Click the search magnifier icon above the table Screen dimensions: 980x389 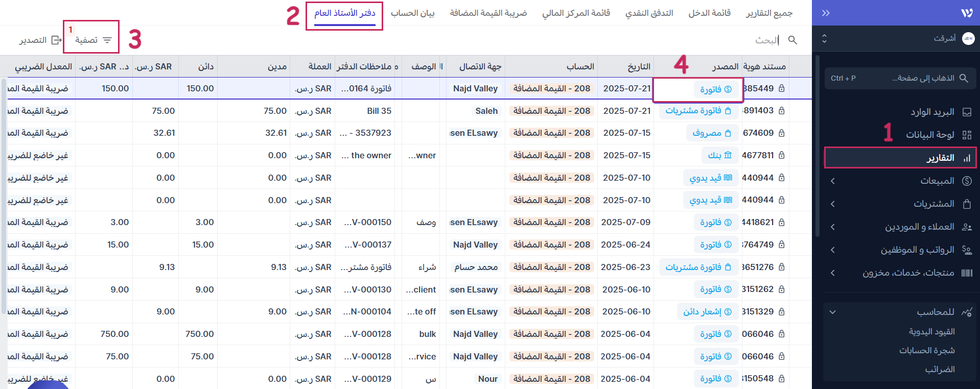[x=792, y=40]
